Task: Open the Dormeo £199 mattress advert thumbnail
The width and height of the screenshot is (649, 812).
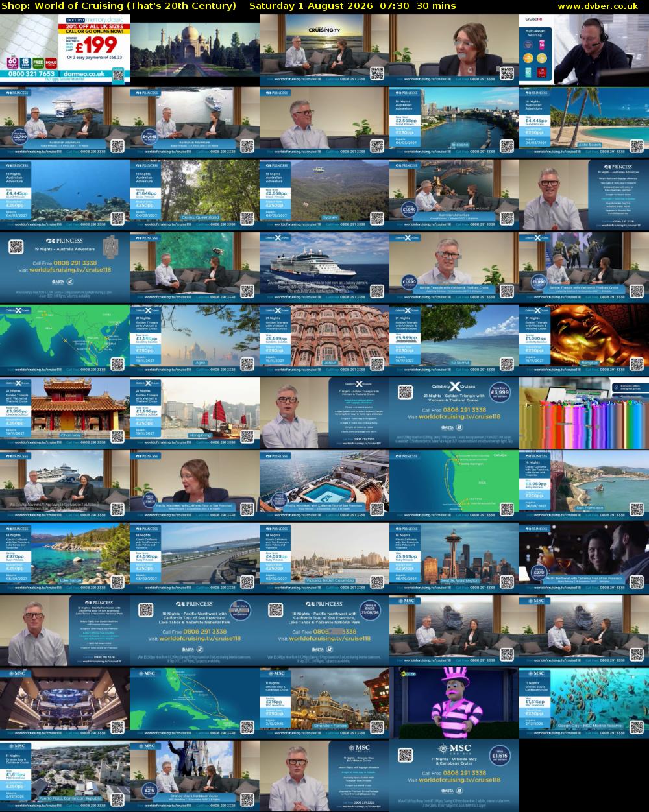Action: pyautogui.click(x=65, y=49)
